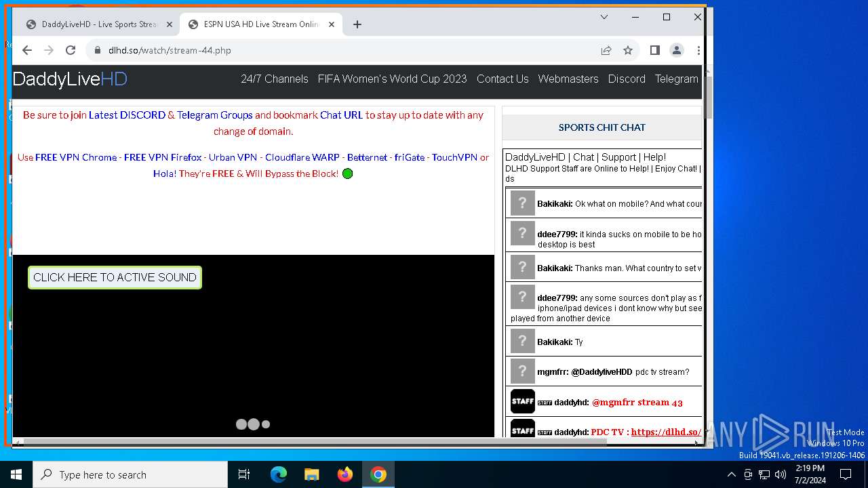Open a new tab with plus icon

click(x=357, y=24)
